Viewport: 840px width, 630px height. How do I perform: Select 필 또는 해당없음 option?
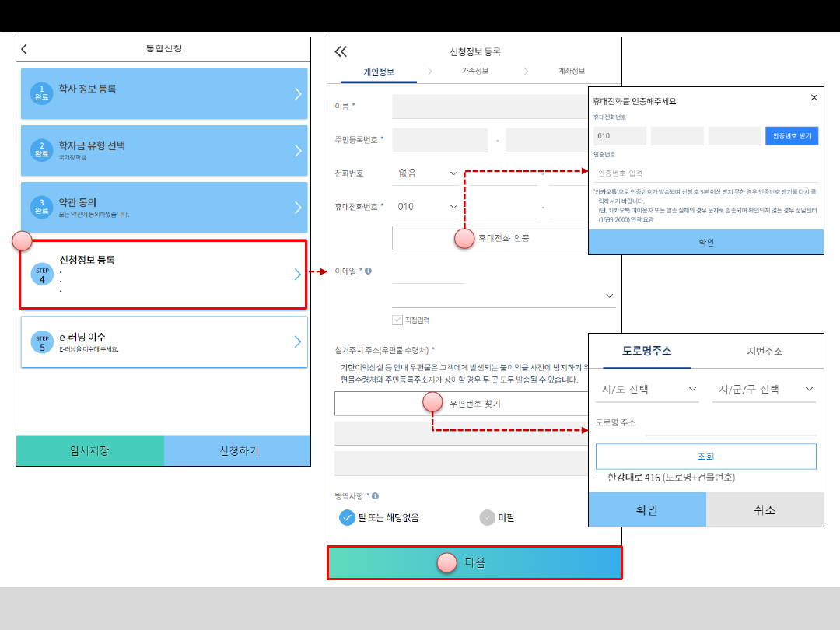coord(347,517)
